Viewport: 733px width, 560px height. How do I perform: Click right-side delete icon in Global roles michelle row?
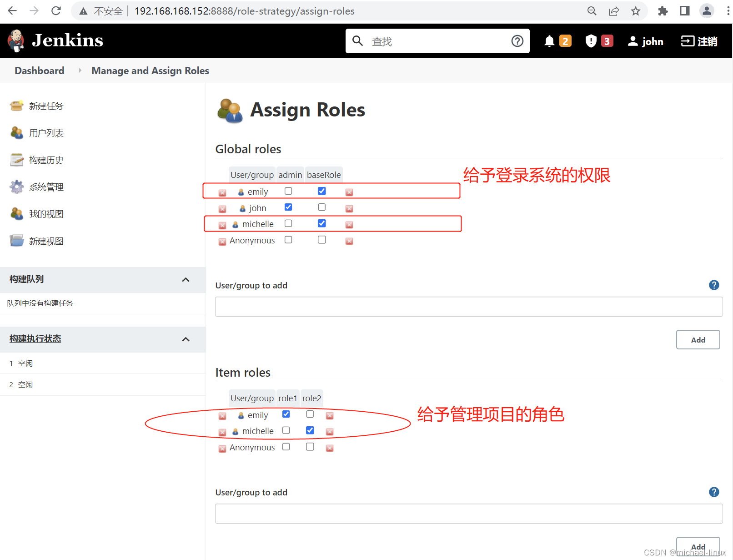click(349, 225)
